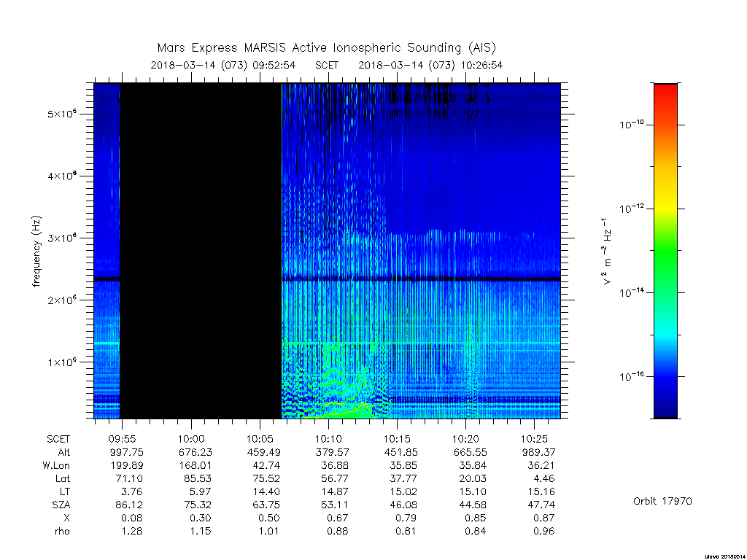Viewport: 747px width, 560px height.
Task: Click the plot title 'Mars Express MARSIS Active Ionospheric Sounding (AIS)'
Action: point(326,47)
